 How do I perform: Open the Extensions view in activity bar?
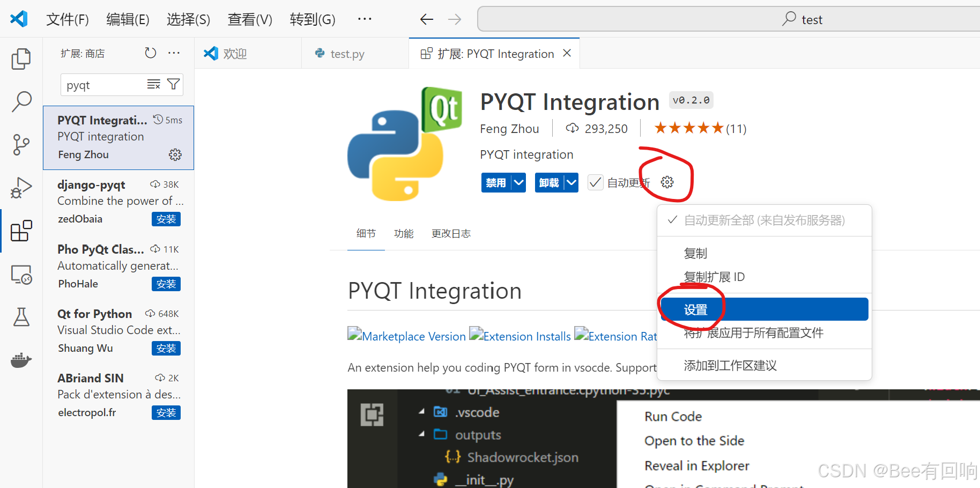click(x=21, y=231)
